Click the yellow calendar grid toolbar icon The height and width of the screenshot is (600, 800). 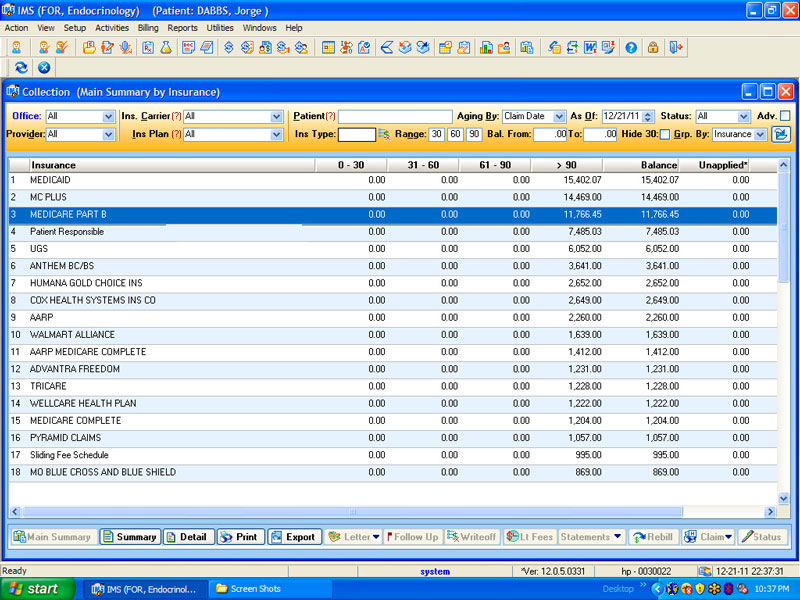tap(328, 47)
